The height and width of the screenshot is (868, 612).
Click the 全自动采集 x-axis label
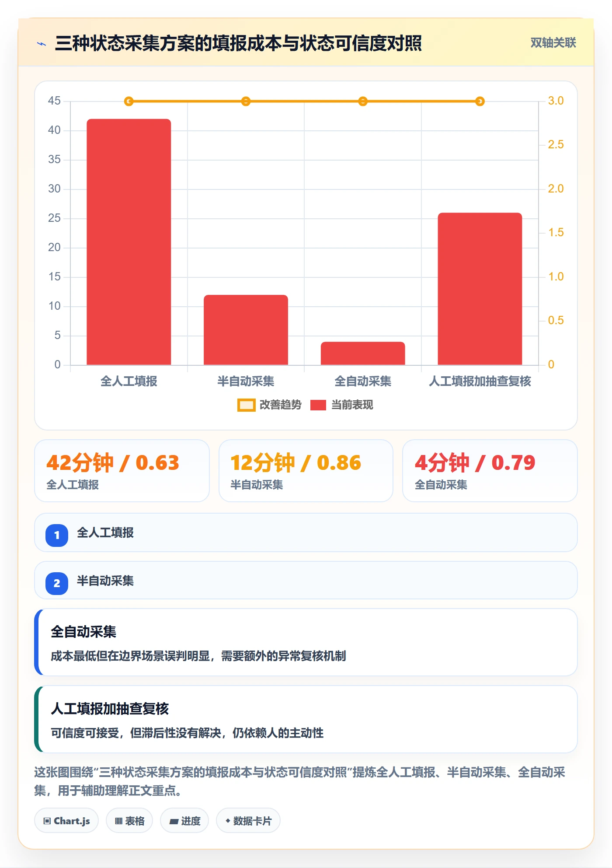tap(363, 381)
